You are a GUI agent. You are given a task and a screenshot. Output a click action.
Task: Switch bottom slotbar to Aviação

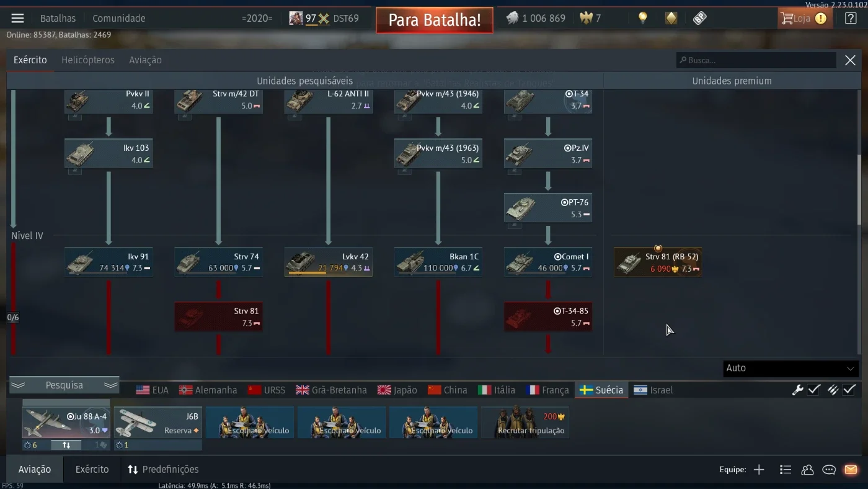pos(35,470)
